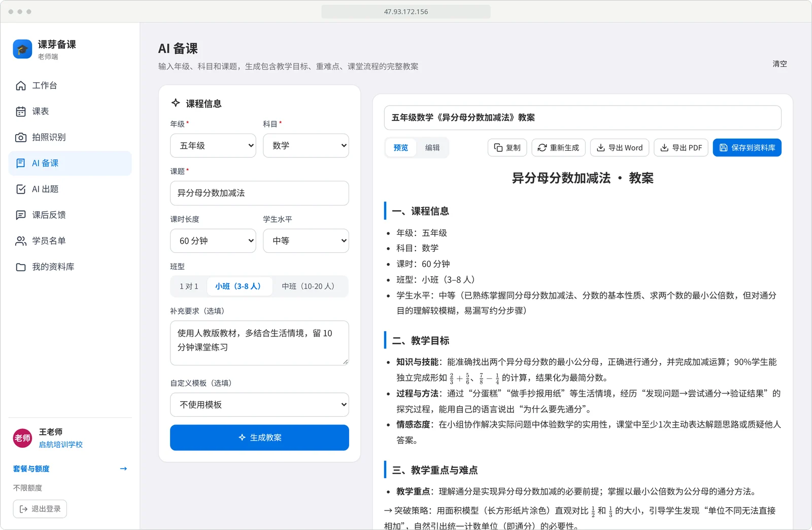The width and height of the screenshot is (812, 530).
Task: Switch to the 预览 tab
Action: point(401,148)
